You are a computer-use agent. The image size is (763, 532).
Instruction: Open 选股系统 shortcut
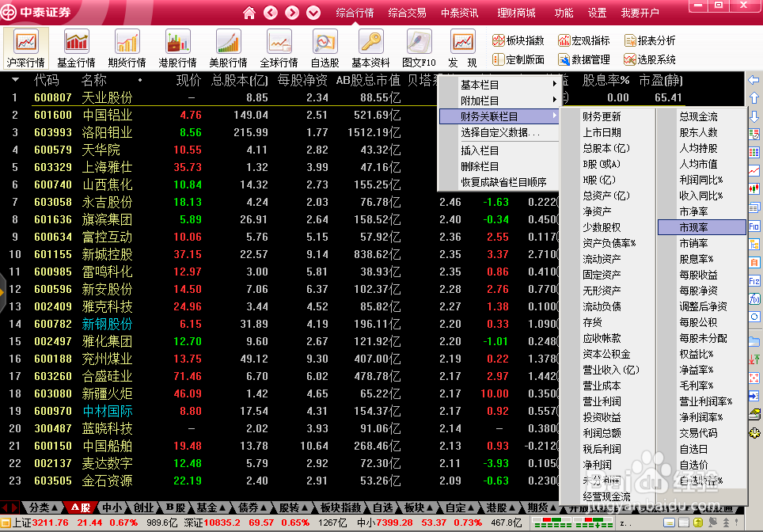[650, 59]
